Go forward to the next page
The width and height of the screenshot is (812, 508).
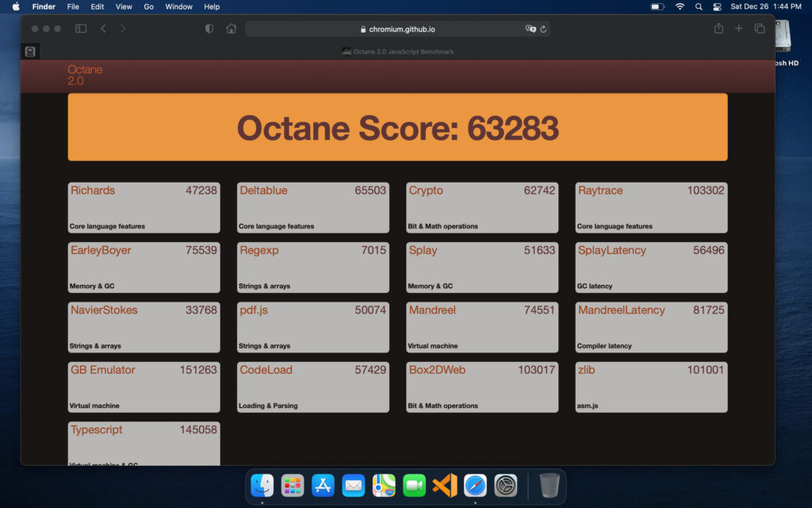(123, 29)
